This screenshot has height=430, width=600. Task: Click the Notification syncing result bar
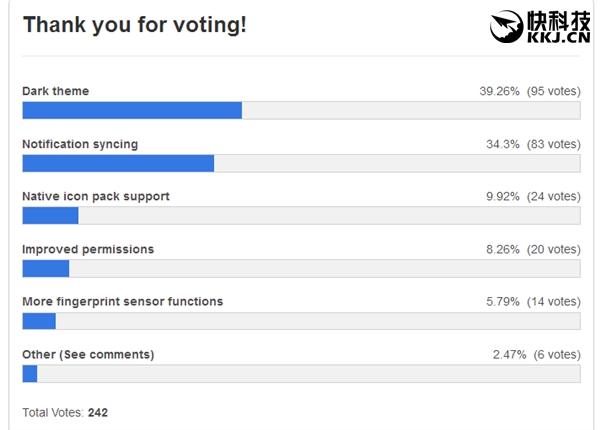click(x=300, y=163)
